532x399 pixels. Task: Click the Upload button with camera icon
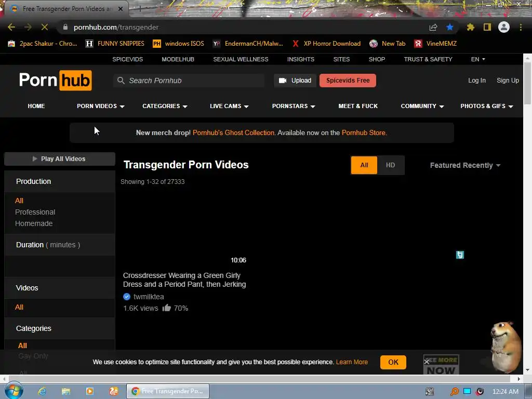coord(295,81)
